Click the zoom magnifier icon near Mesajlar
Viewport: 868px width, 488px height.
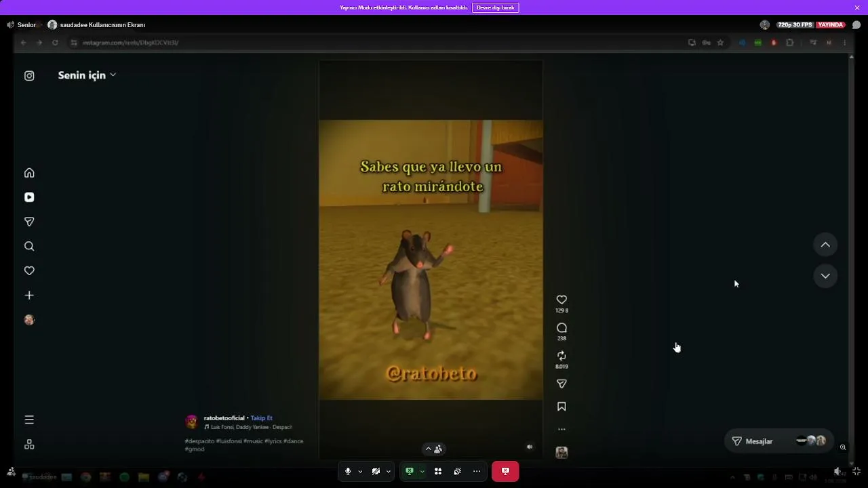tap(843, 447)
